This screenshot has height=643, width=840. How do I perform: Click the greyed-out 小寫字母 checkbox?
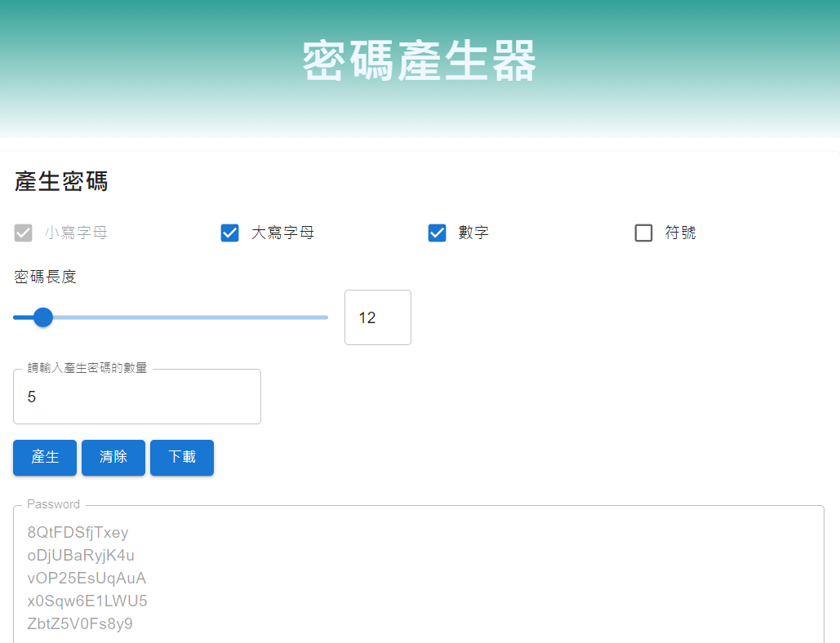pyautogui.click(x=24, y=233)
